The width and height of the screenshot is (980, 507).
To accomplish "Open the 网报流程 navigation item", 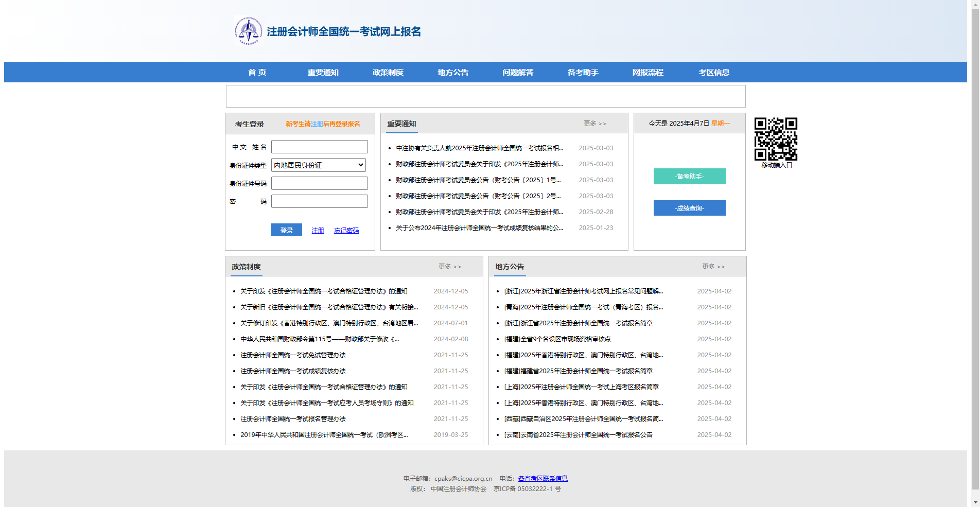I will click(648, 72).
